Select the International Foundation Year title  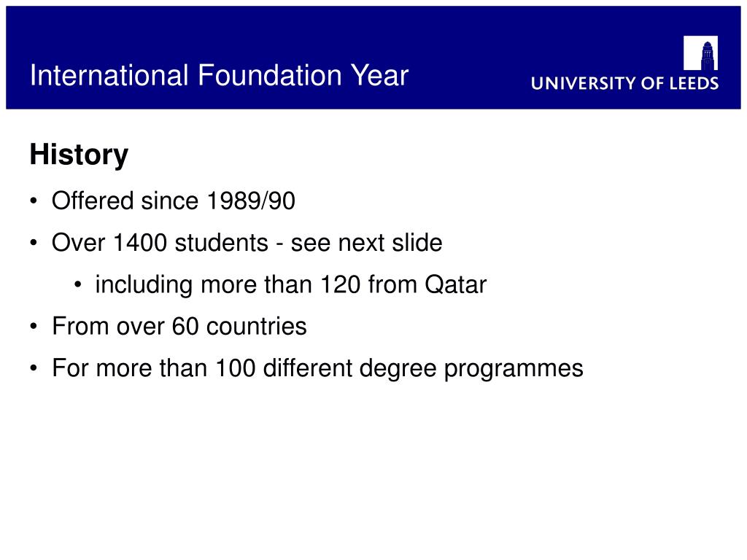click(219, 75)
